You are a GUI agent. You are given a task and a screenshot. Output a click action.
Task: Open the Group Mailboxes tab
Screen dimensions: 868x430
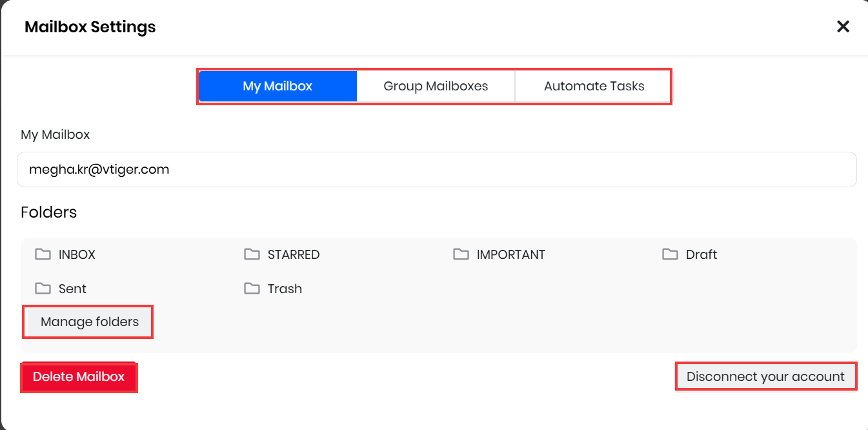click(x=436, y=87)
